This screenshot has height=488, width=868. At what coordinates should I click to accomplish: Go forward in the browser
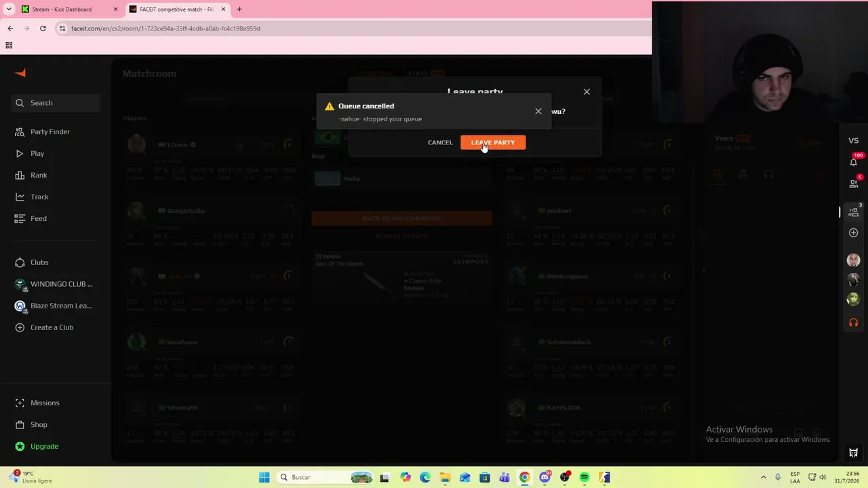pos(26,28)
